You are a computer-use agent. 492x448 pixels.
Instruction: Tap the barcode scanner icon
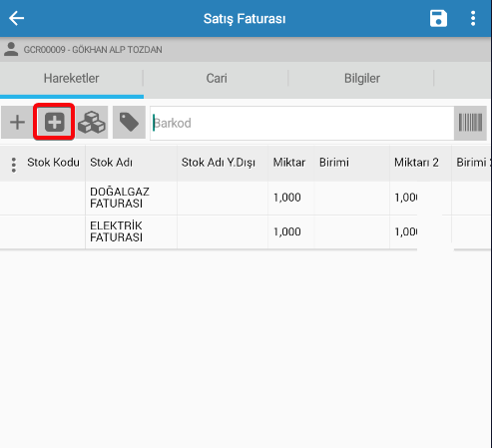coord(470,123)
